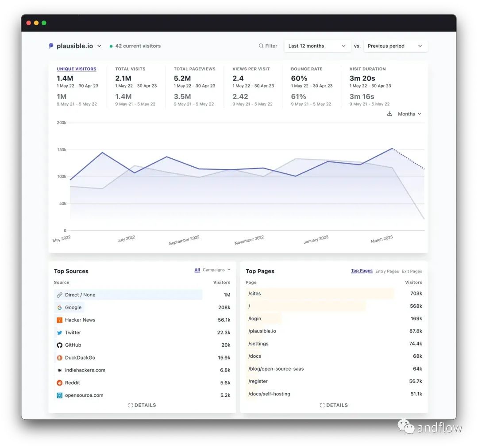This screenshot has width=478, height=448.
Task: Expand the Previous period comparison dropdown
Action: (395, 46)
